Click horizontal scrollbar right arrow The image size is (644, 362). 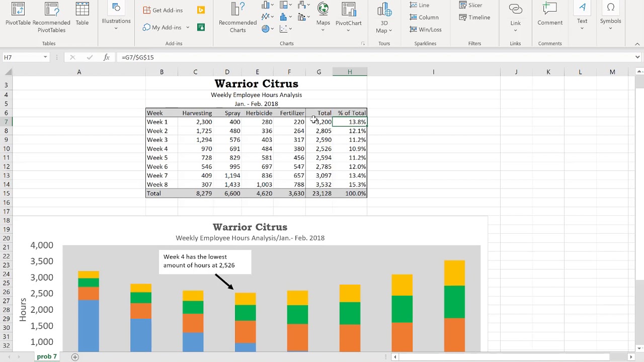(631, 357)
